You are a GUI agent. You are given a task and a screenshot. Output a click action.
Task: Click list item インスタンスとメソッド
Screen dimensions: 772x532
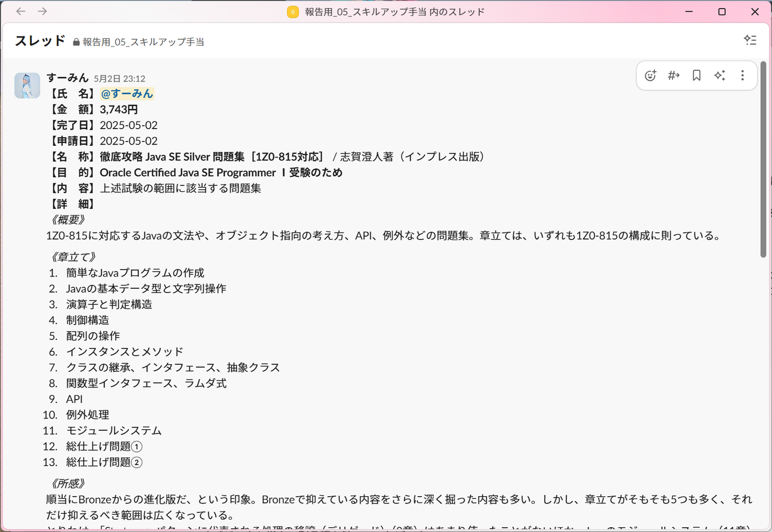tap(124, 351)
